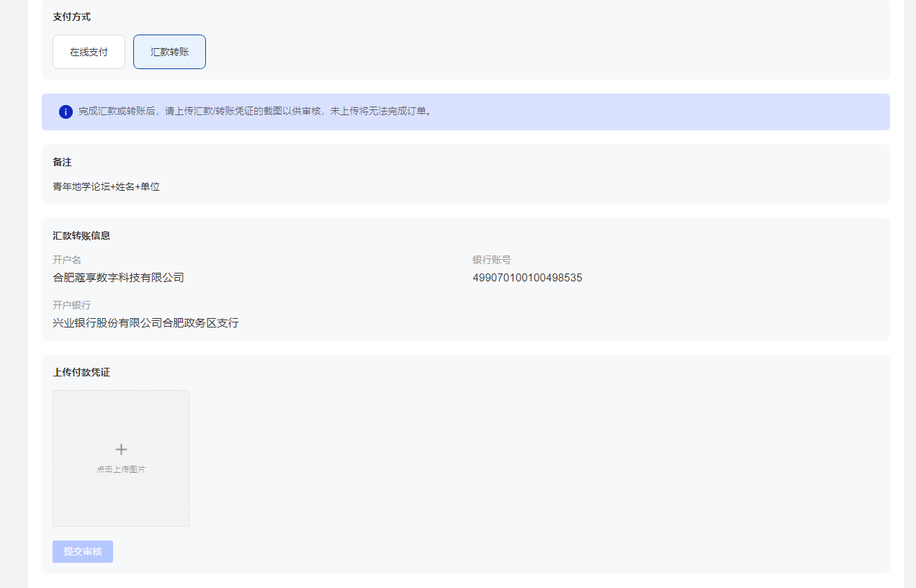The image size is (916, 588).
Task: Click the account name 合肥蔻享数字科技有限公司
Action: tap(118, 278)
